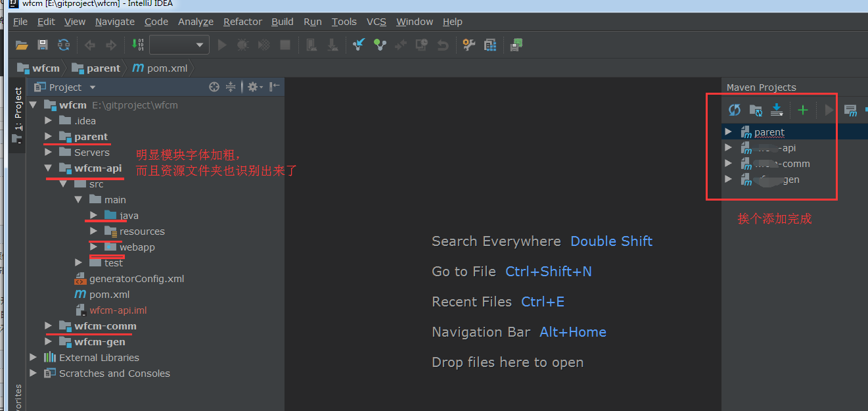This screenshot has width=868, height=411.
Task: Expand the test folder
Action: click(79, 263)
